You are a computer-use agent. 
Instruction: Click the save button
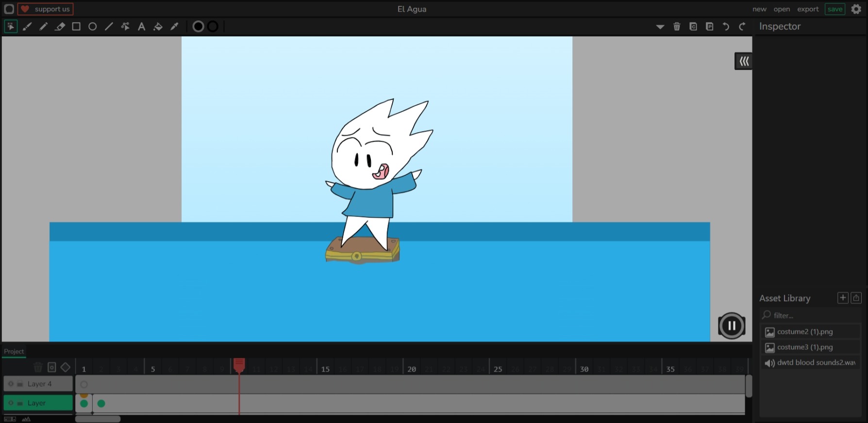835,9
